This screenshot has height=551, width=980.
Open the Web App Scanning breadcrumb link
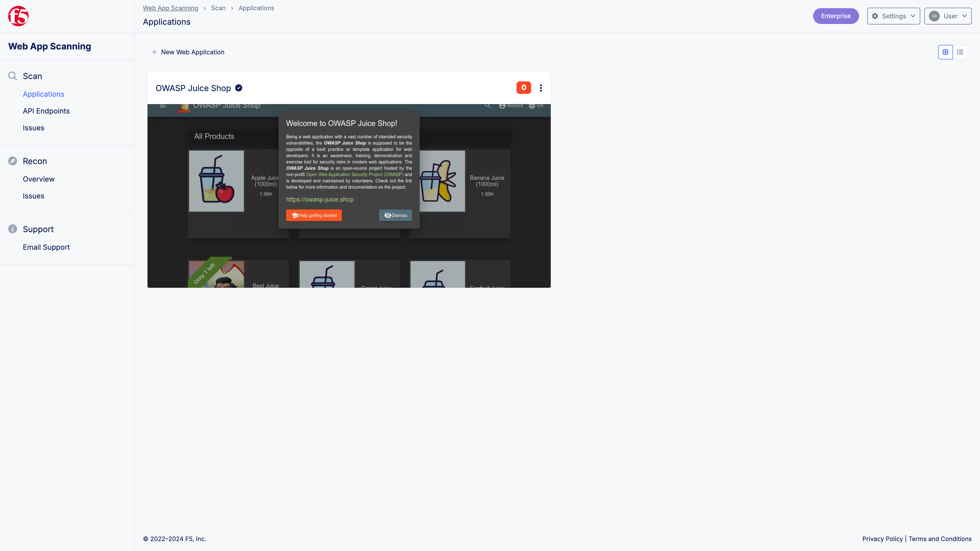pyautogui.click(x=170, y=8)
